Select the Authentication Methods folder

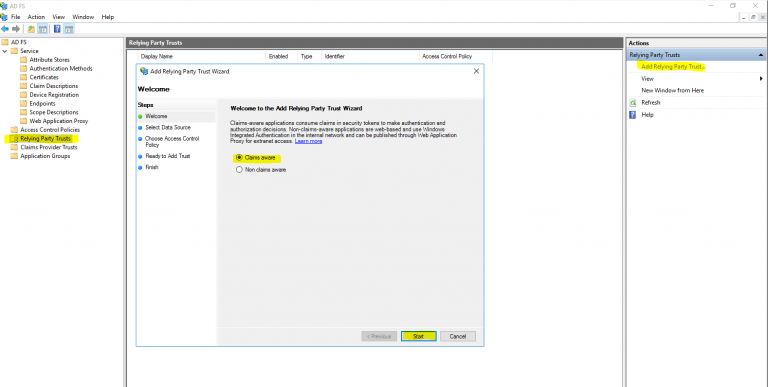click(x=61, y=69)
